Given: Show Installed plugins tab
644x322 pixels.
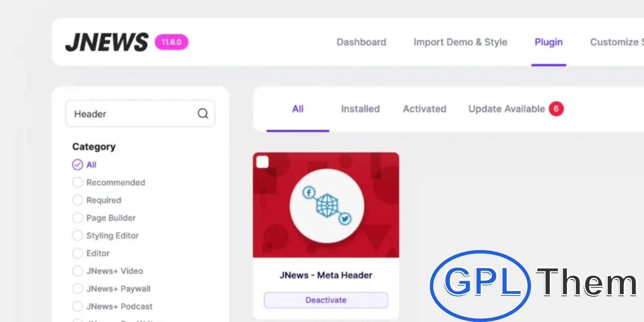Looking at the screenshot, I should (360, 109).
